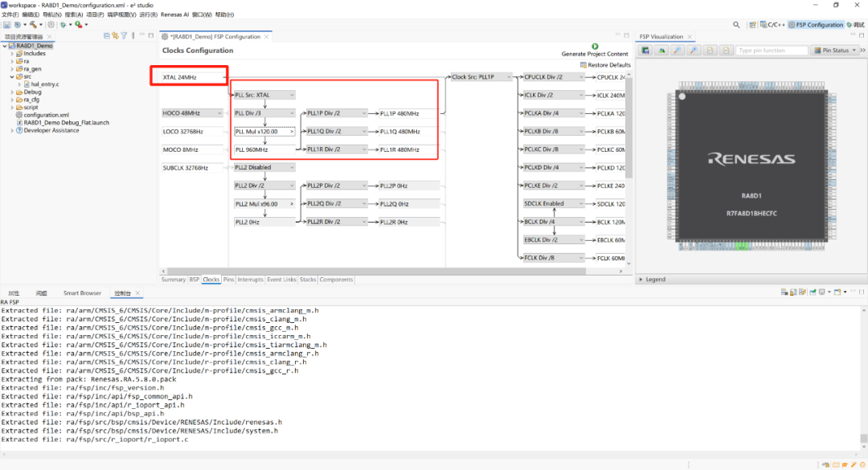Click the Save icon in the main toolbar
The height and width of the screenshot is (470, 868).
pyautogui.click(x=6, y=25)
